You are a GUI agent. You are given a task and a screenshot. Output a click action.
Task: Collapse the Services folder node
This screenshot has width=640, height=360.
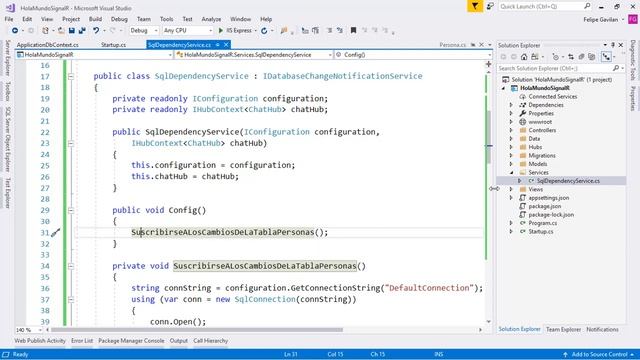[x=511, y=172]
